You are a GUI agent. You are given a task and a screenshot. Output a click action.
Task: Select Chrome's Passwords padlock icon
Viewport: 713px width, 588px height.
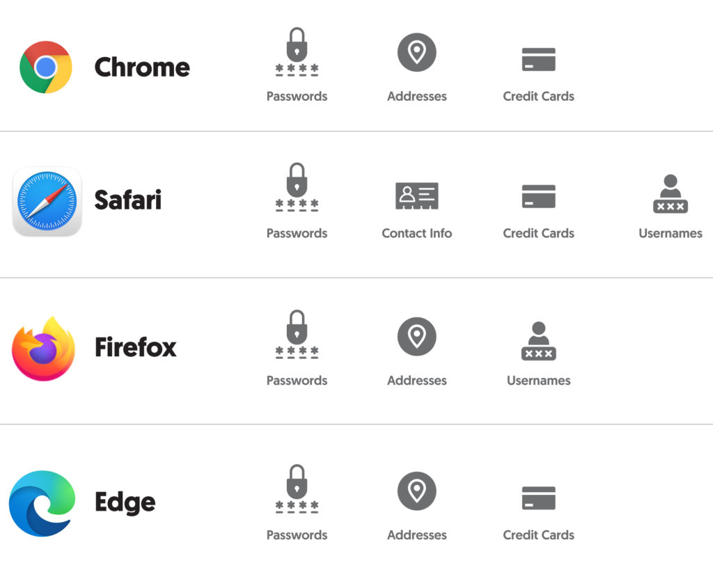[297, 51]
